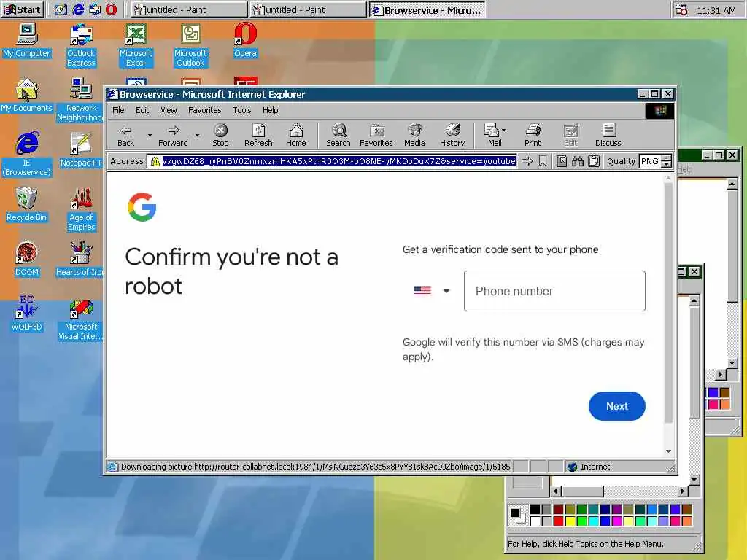Open the Recycle Bin
Screen dimensions: 747x560
[27, 205]
